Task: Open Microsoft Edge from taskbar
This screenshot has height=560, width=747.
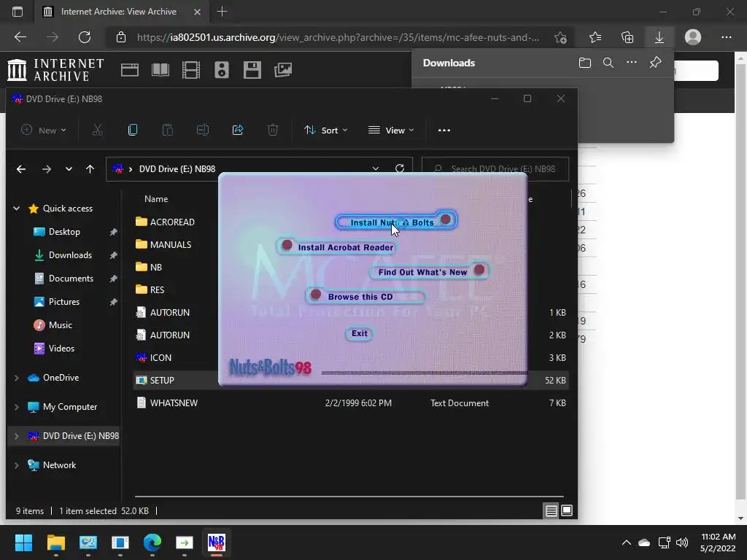Action: 152,542
